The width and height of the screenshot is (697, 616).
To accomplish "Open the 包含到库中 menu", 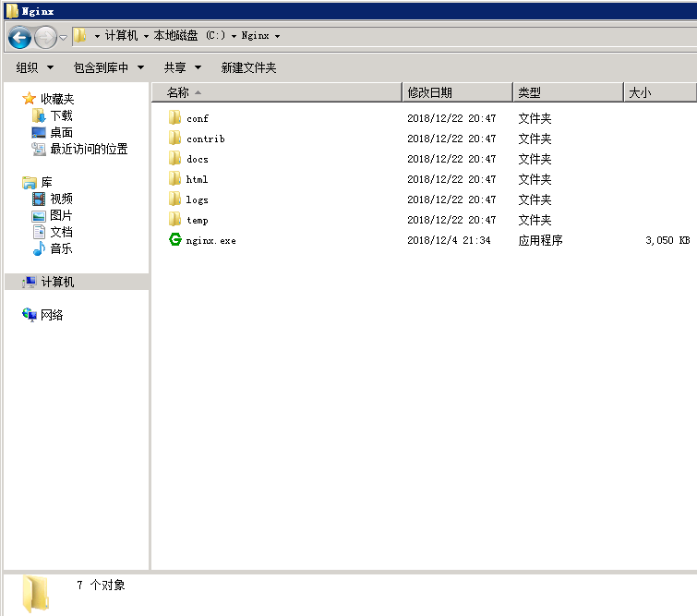I will (109, 67).
